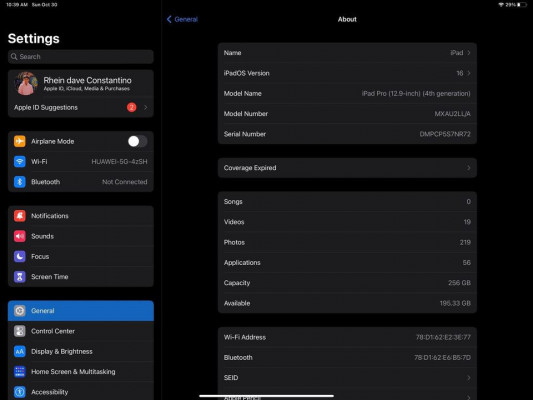Viewport: 533px width, 400px height.
Task: Tap the Model Number value MXAU2LL/A
Action: coord(452,114)
